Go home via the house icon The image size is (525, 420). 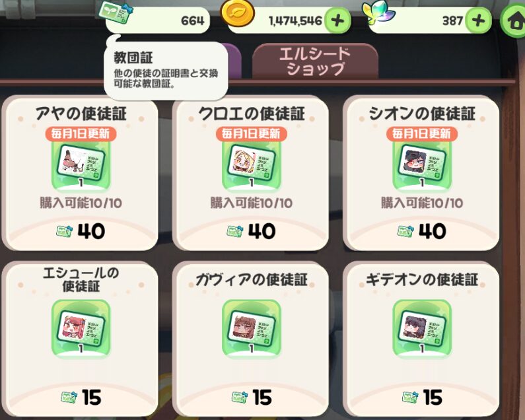514,20
